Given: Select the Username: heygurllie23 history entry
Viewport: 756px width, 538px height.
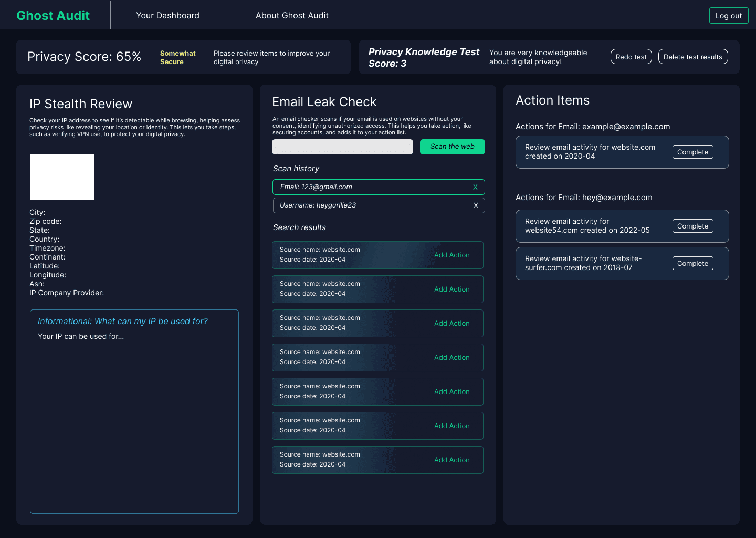Looking at the screenshot, I should point(379,205).
